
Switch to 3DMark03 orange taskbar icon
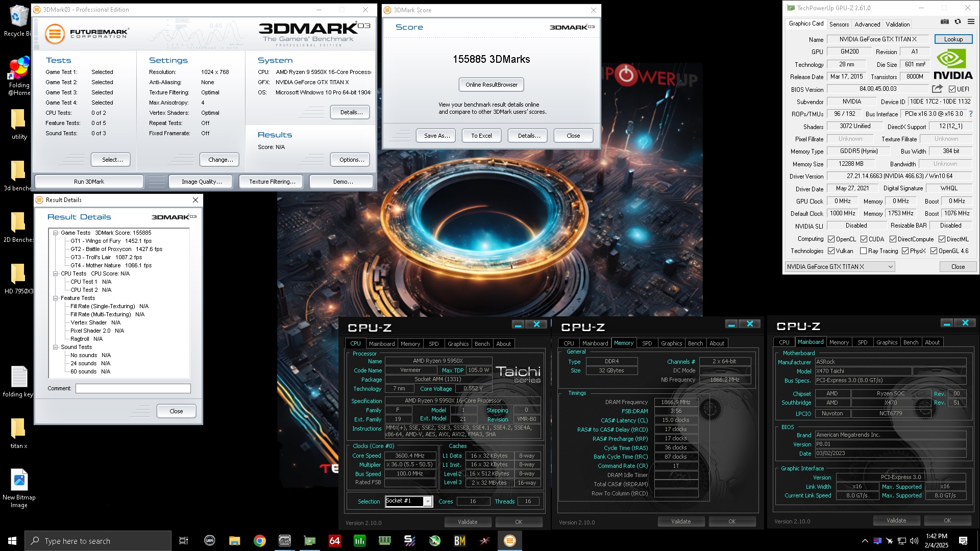[509, 541]
